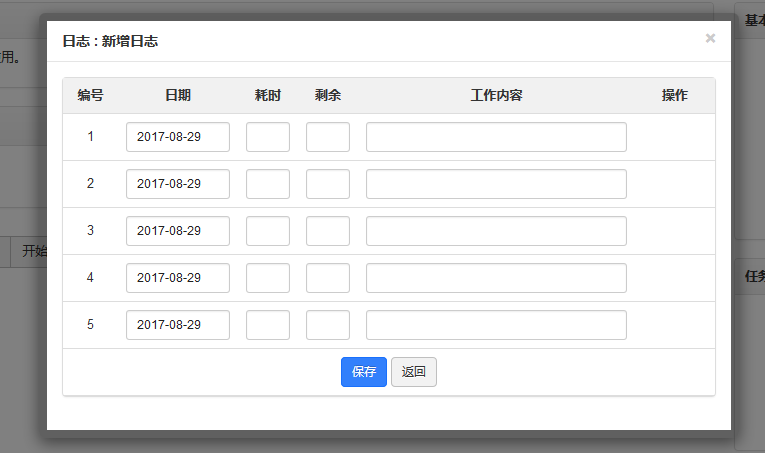The image size is (765, 453).
Task: Close the 新增日志 dialog with the X
Action: click(710, 38)
